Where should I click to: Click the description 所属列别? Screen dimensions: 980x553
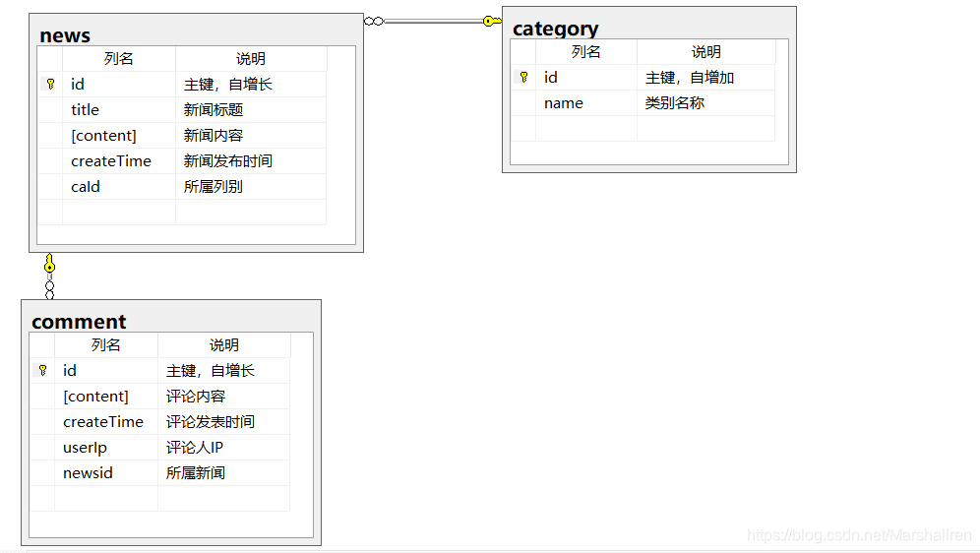tap(214, 187)
